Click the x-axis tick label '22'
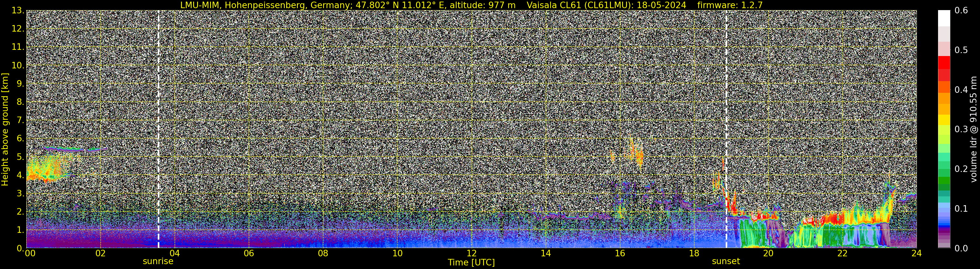 tap(842, 253)
